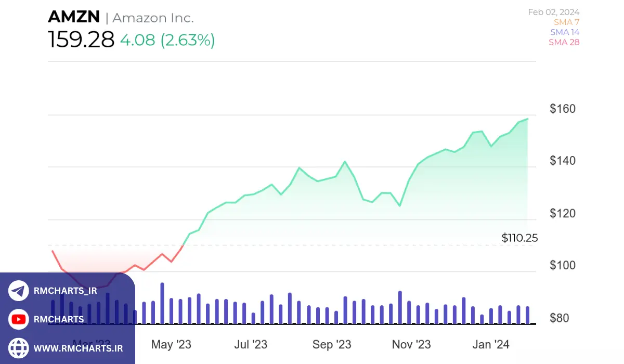The width and height of the screenshot is (624, 364).
Task: Click the $160 y-axis label
Action: pyautogui.click(x=562, y=109)
